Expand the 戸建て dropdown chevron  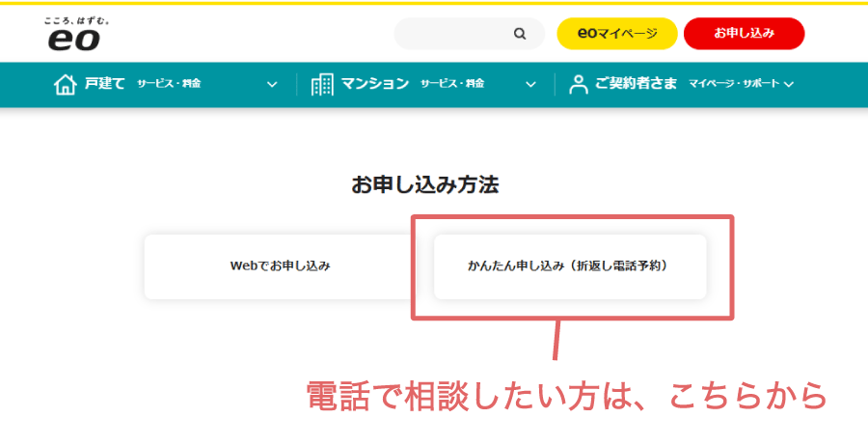272,84
